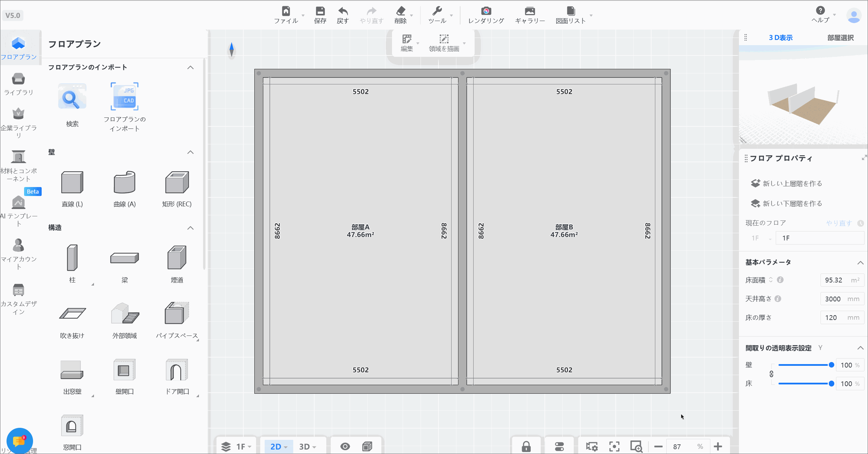Open the レンダリング camera icon
Viewport: 868px width, 454px height.
click(486, 11)
